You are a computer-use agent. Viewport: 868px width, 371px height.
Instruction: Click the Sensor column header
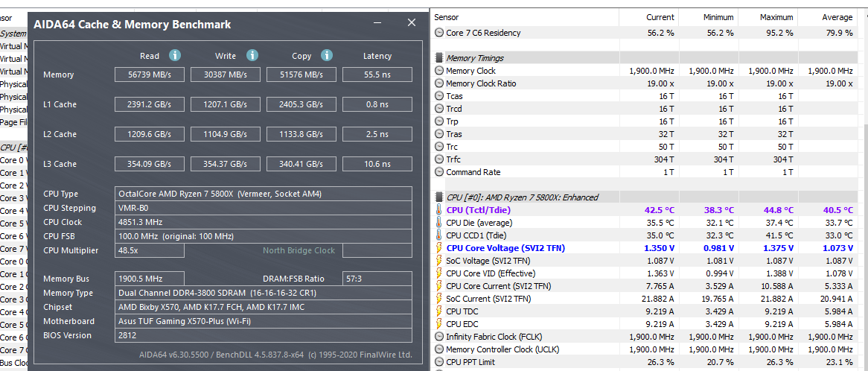click(x=446, y=17)
